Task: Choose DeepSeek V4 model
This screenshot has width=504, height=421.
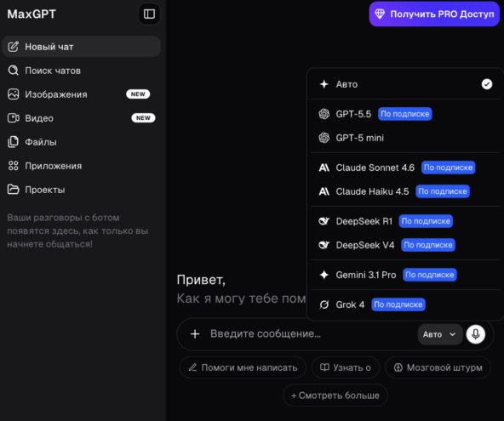Action: tap(405, 245)
